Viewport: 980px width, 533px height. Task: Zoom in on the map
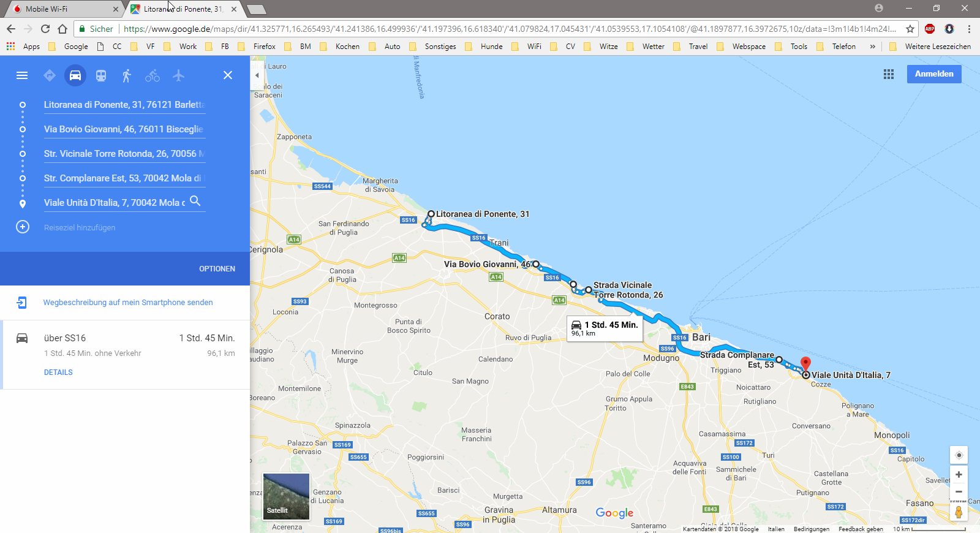(x=959, y=475)
